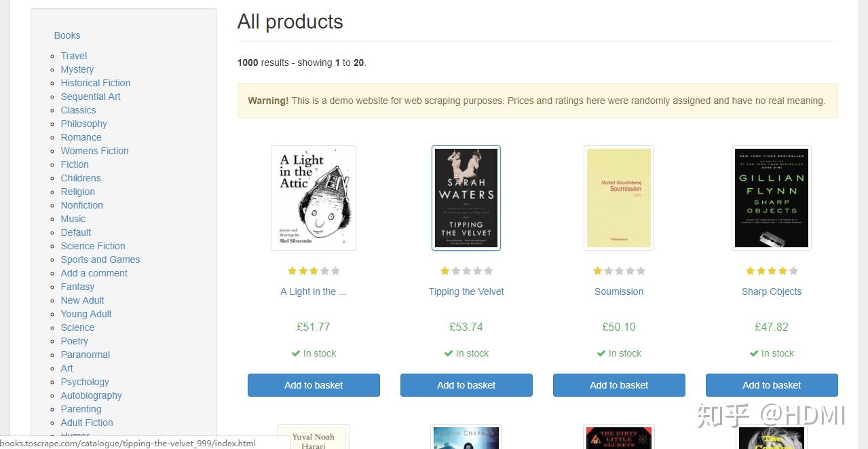This screenshot has height=449, width=868.
Task: Click the Tipping the Velvet book cover
Action: coord(466,198)
